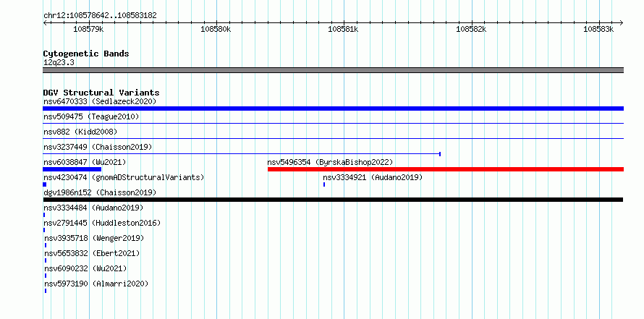Open dgv1986n152 (Chaisson2019) label

(100, 192)
